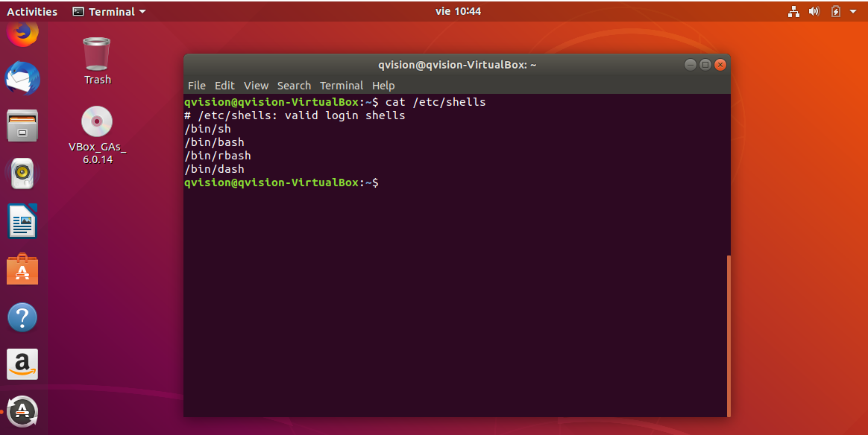Select the Trash desktop icon
The width and height of the screenshot is (868, 435).
coord(97,55)
